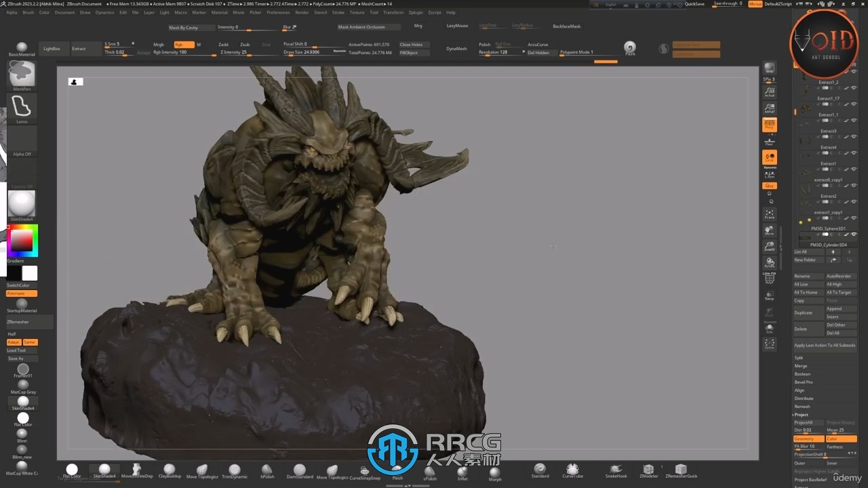The image size is (868, 488).
Task: Select the CurveTube brush
Action: pyautogui.click(x=572, y=470)
